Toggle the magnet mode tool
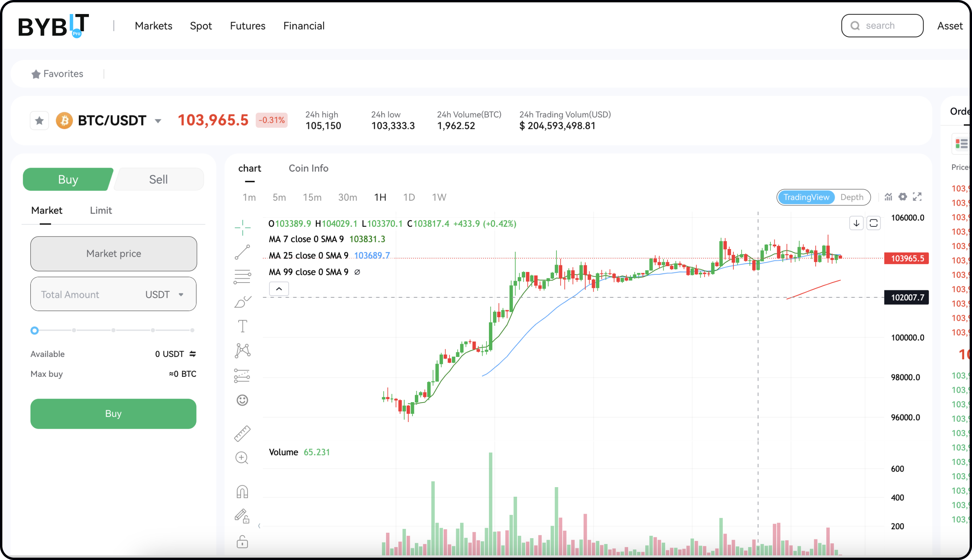 [242, 492]
